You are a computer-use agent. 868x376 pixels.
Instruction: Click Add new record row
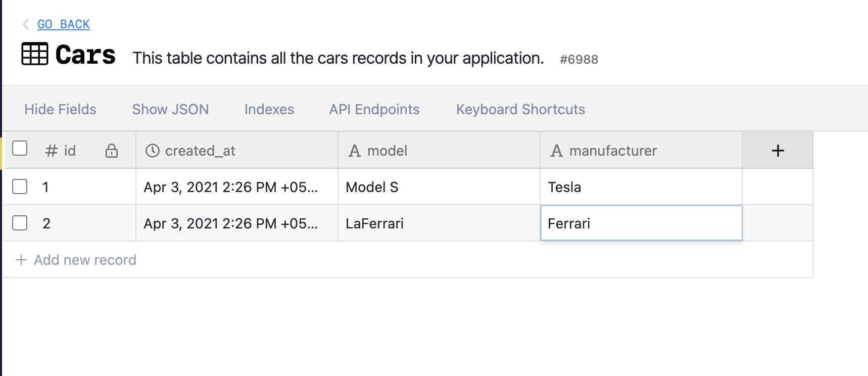(x=408, y=260)
